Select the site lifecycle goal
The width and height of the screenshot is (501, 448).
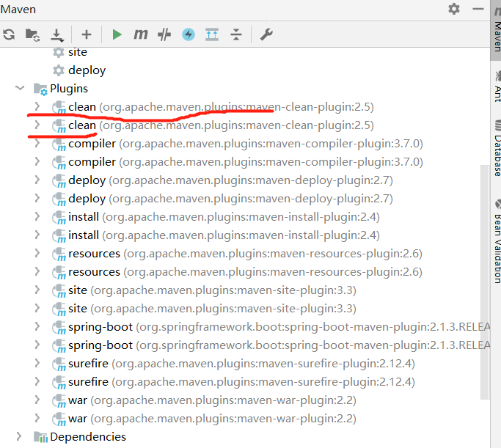(78, 52)
